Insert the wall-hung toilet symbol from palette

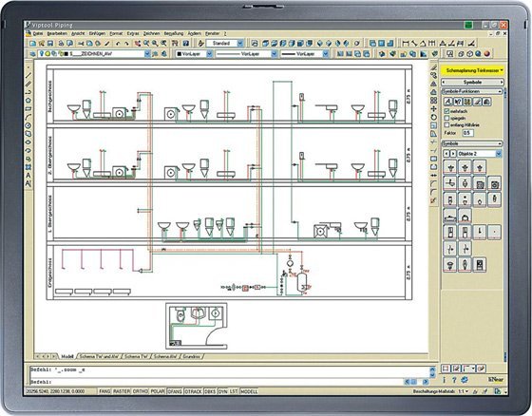(450, 184)
